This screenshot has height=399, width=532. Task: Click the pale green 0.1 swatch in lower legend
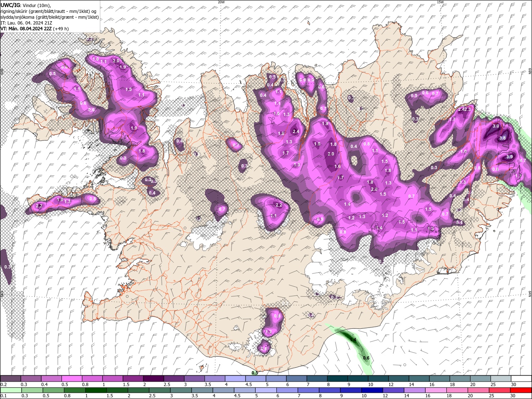[11, 390]
